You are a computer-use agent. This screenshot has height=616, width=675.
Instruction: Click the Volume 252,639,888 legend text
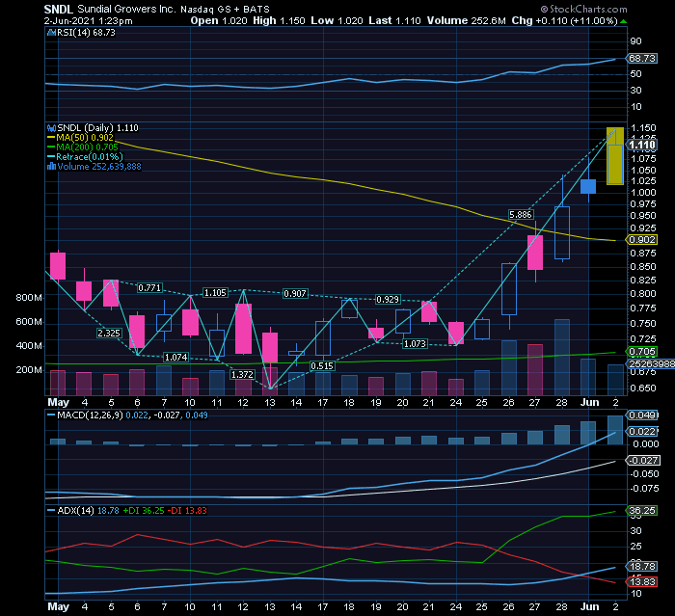(x=99, y=167)
